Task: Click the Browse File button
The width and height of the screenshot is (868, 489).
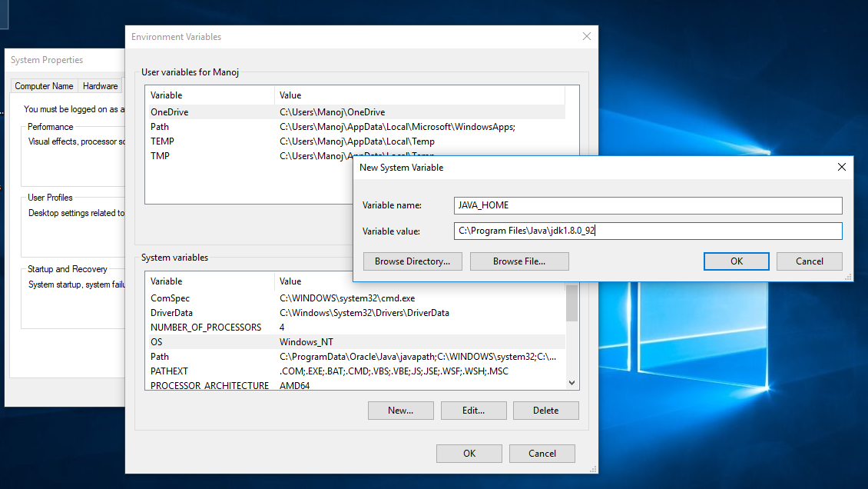Action: tap(519, 261)
